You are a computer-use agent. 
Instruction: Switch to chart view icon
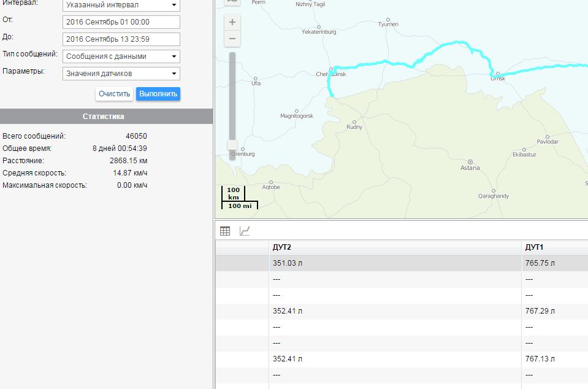click(244, 231)
